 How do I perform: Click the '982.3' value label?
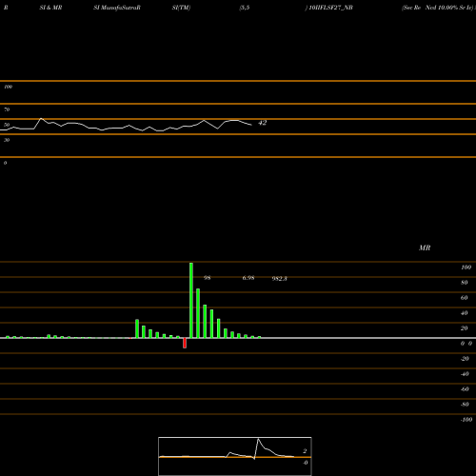[x=280, y=278]
